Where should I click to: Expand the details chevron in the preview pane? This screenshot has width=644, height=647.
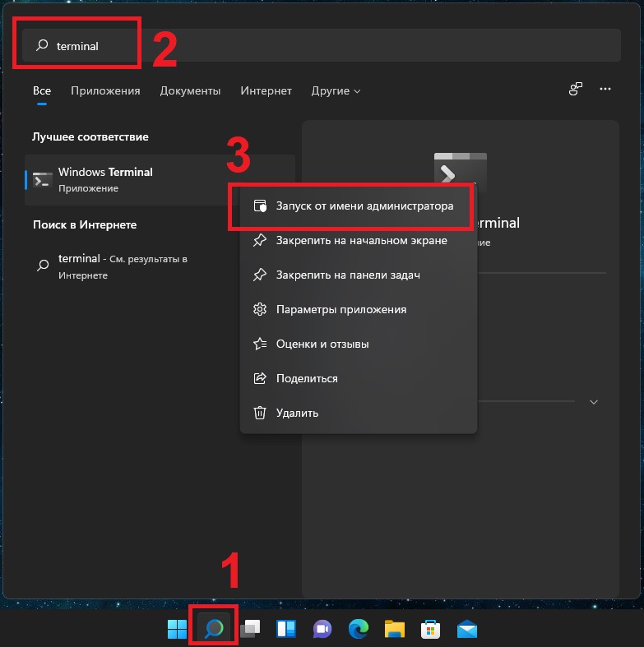594,402
